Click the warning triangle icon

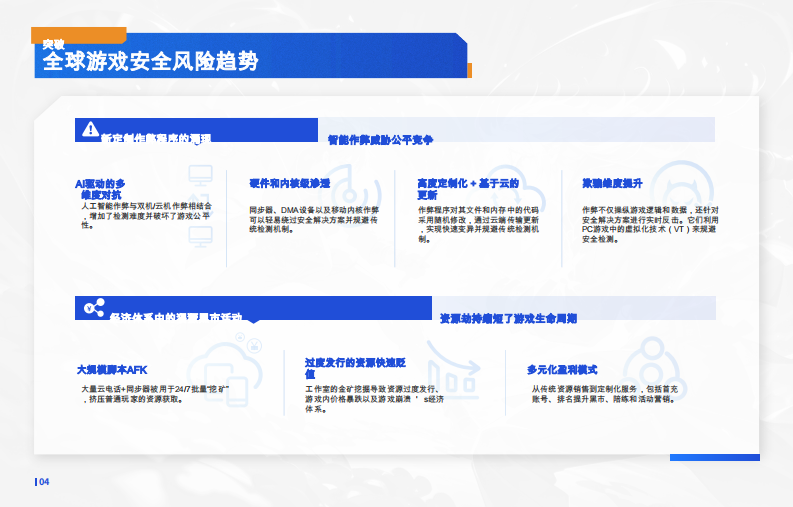click(91, 129)
